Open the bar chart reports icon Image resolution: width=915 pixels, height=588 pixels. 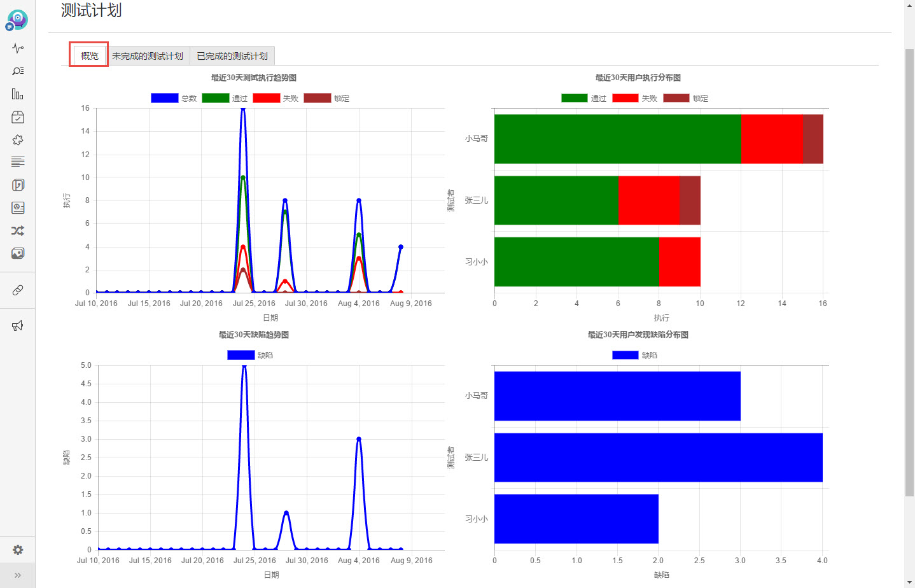point(18,94)
